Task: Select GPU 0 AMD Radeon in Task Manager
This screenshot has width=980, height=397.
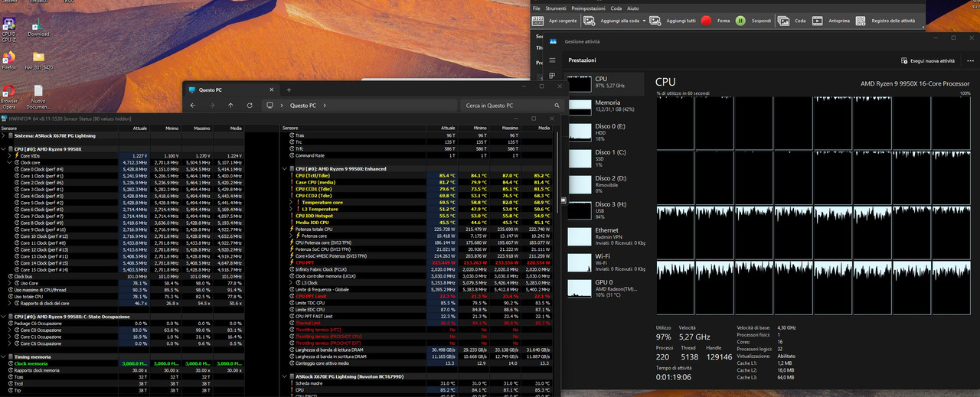Action: (x=607, y=288)
